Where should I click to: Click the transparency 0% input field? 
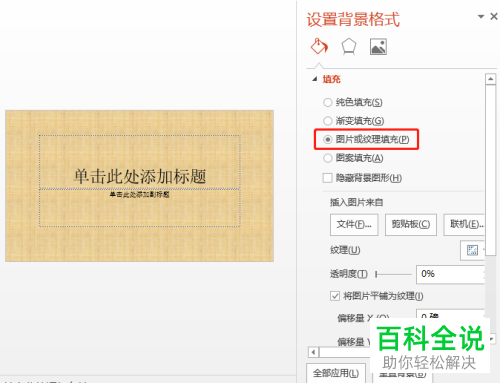(x=450, y=274)
